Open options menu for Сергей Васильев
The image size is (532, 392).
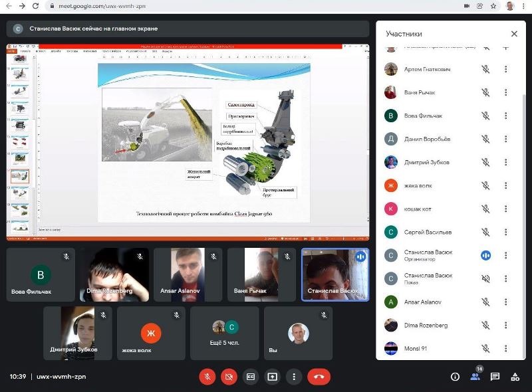(505, 232)
